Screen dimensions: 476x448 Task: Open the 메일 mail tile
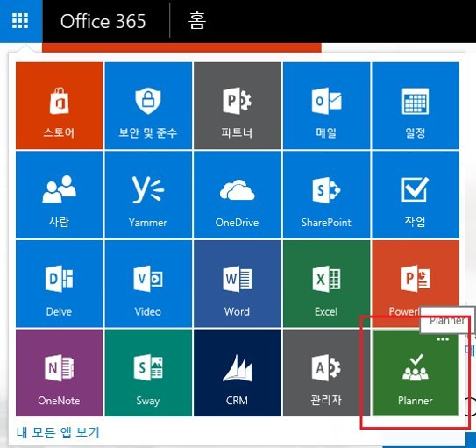pyautogui.click(x=326, y=105)
